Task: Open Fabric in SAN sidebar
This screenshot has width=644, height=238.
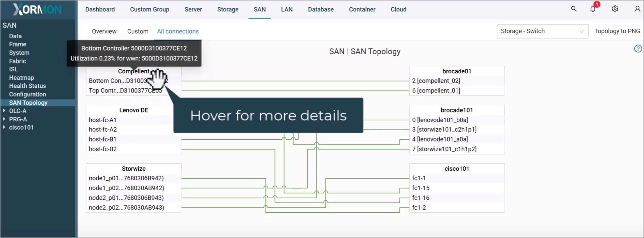Action: pos(18,61)
